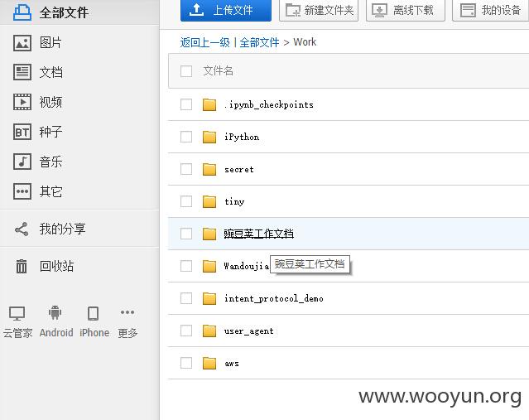Click the BT 种子 icon
Image resolution: width=529 pixels, height=420 pixels.
22,132
